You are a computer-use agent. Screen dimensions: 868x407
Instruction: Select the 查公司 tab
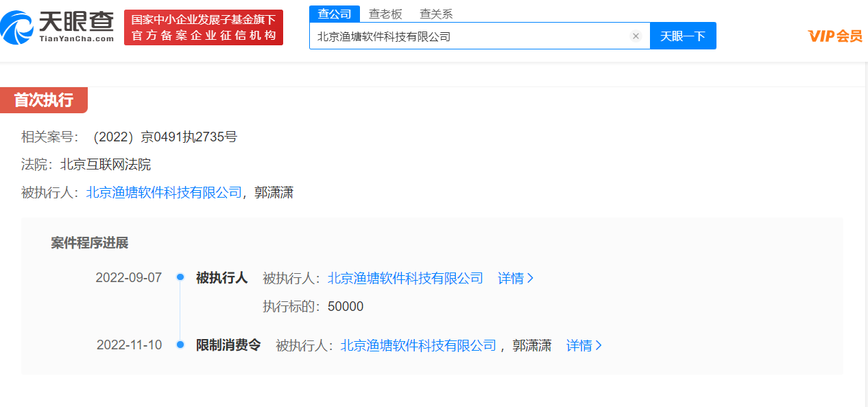pos(335,14)
